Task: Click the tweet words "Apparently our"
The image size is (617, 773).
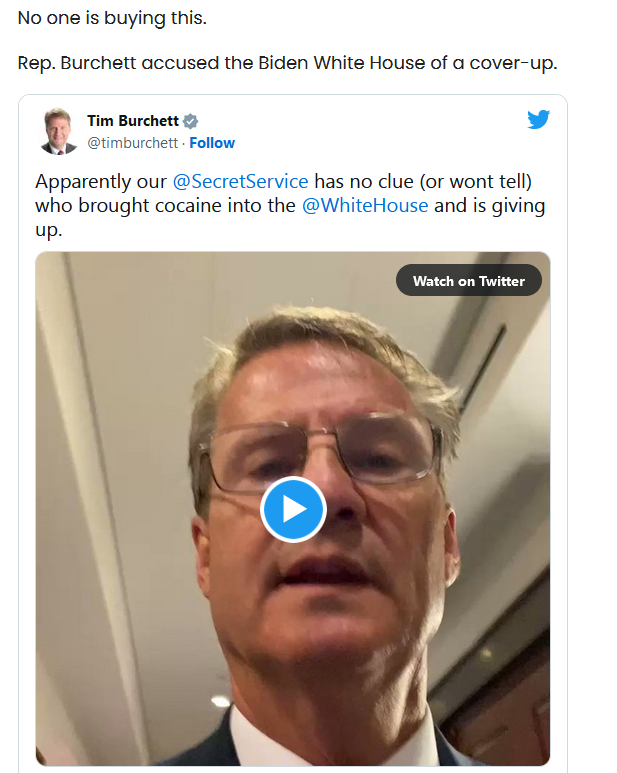Action: (101, 182)
